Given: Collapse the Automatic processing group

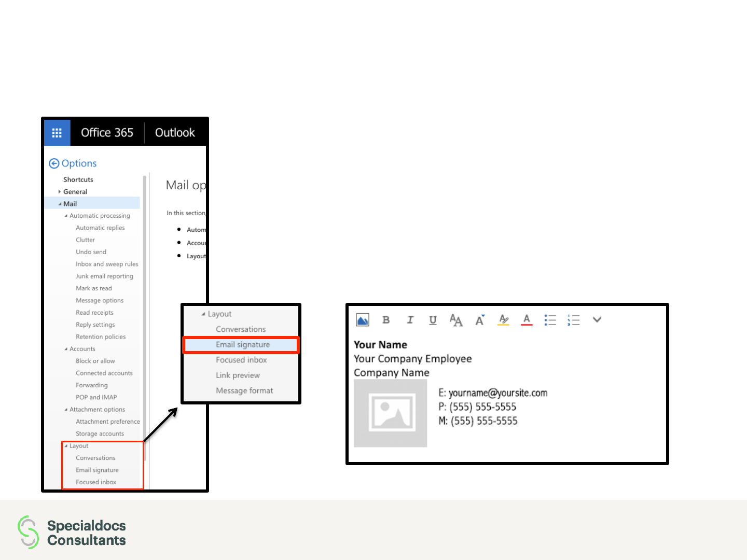Looking at the screenshot, I should click(x=66, y=216).
